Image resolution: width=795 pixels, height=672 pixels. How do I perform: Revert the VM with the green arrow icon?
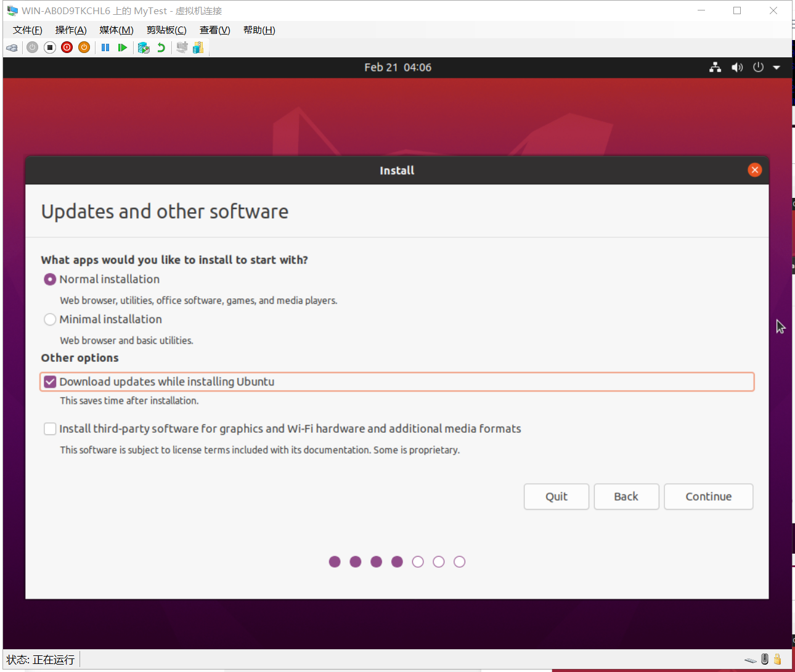tap(161, 47)
